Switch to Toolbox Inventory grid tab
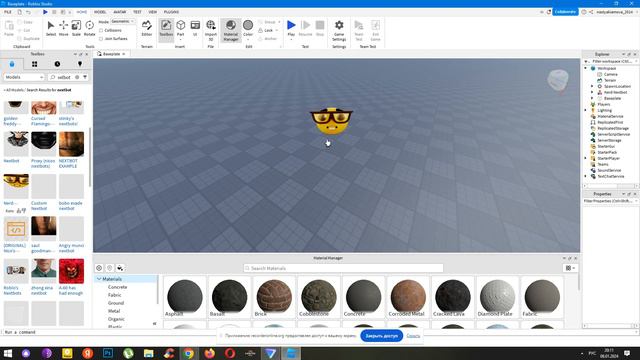The image size is (640, 360). (34, 64)
